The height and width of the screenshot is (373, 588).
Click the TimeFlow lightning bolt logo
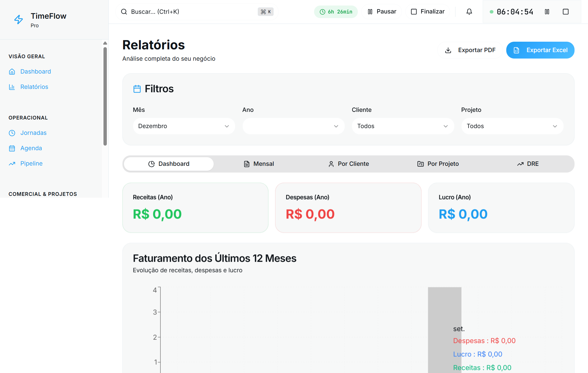coord(18,19)
